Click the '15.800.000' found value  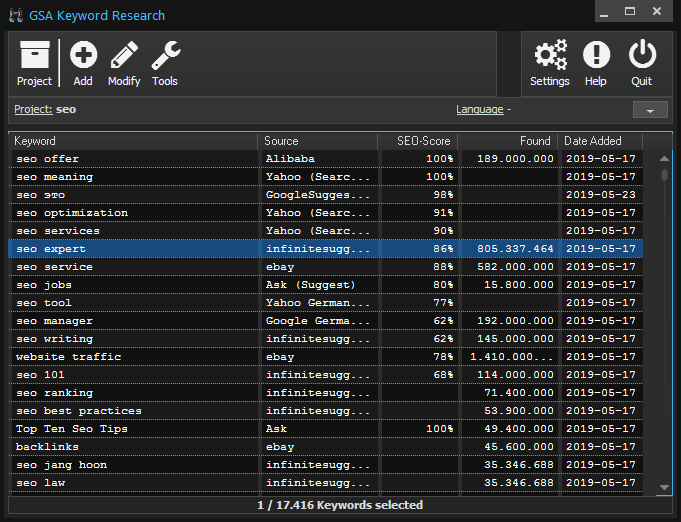click(519, 285)
